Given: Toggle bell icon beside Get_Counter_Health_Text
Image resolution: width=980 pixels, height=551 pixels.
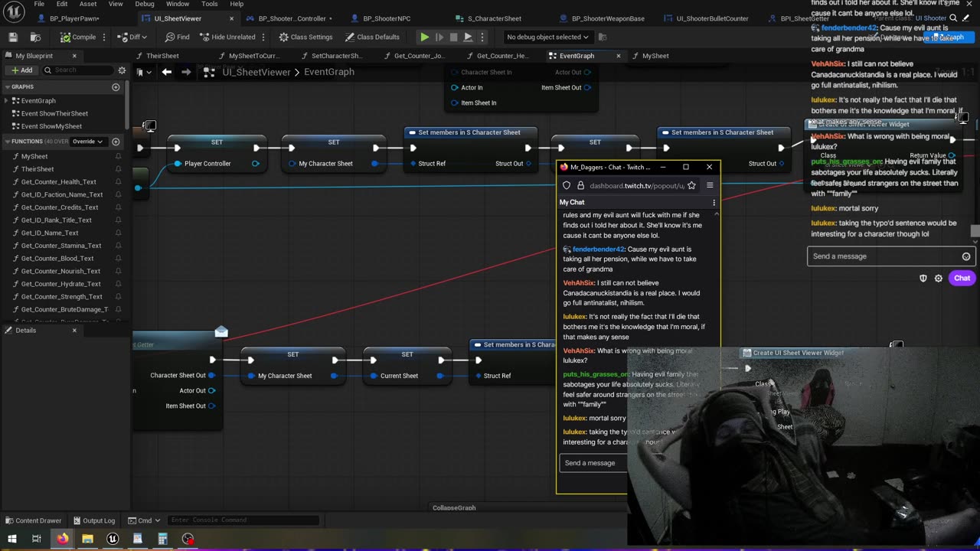Looking at the screenshot, I should (118, 182).
